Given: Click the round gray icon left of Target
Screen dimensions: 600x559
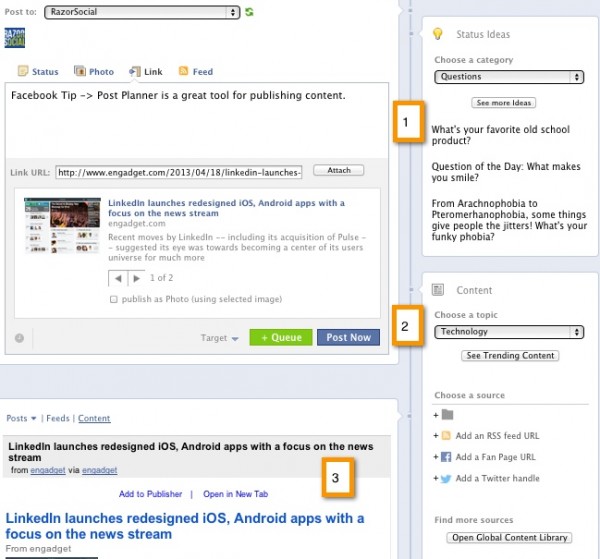Looking at the screenshot, I should point(19,338).
